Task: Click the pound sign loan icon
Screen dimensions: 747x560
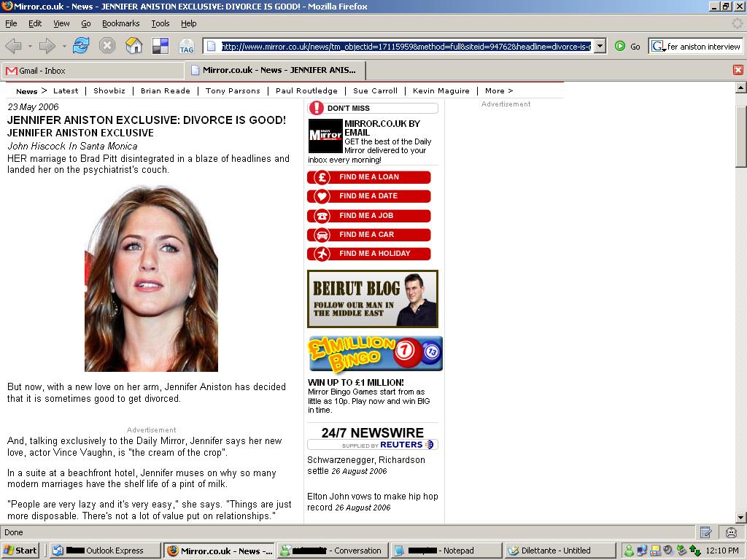Action: (322, 178)
